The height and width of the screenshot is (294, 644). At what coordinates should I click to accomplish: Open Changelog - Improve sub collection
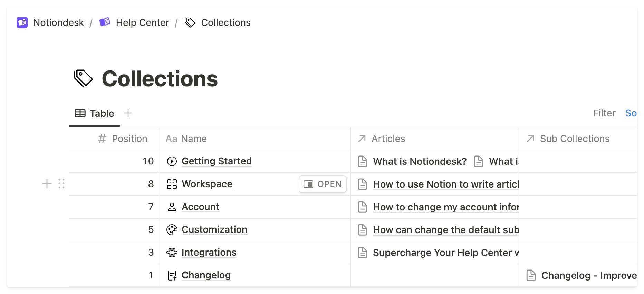click(x=589, y=275)
